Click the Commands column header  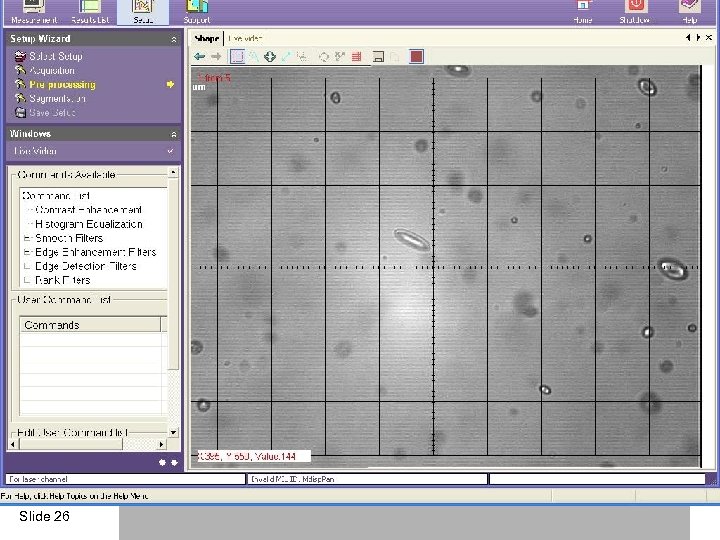[x=90, y=325]
